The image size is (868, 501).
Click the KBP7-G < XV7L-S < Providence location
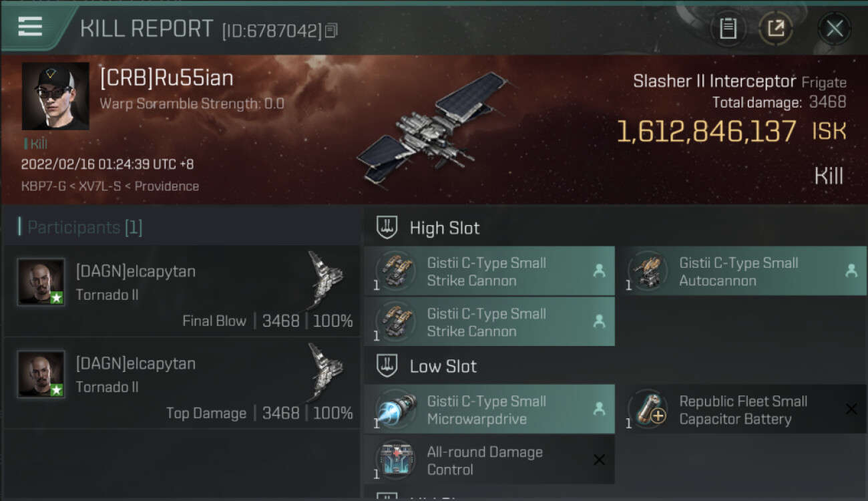click(x=110, y=186)
